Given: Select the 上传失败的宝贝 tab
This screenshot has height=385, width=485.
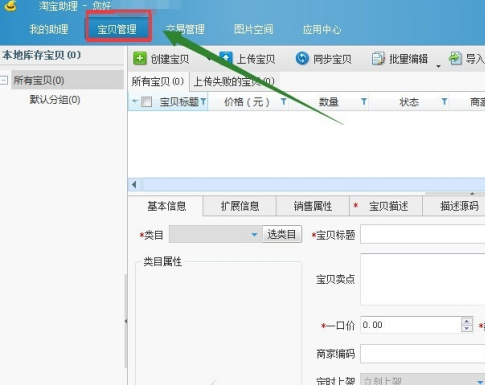Looking at the screenshot, I should click(x=234, y=81).
